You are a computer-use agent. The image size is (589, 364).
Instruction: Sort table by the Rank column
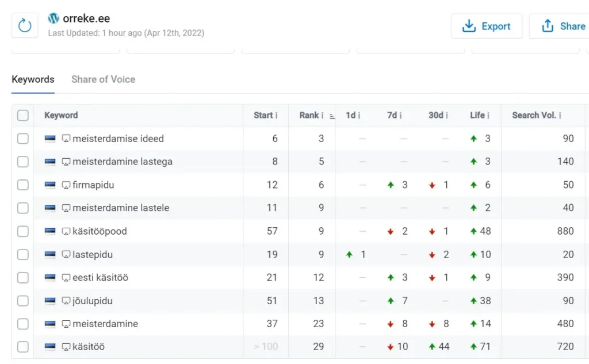(309, 116)
